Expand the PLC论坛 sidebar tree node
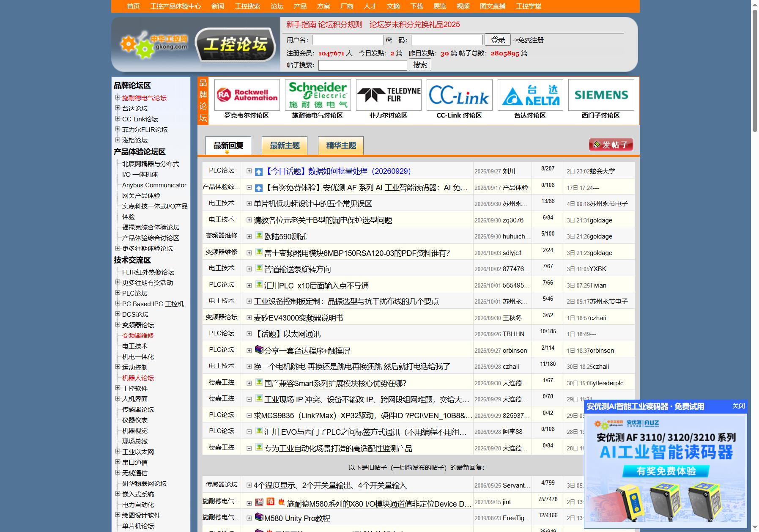 point(118,293)
